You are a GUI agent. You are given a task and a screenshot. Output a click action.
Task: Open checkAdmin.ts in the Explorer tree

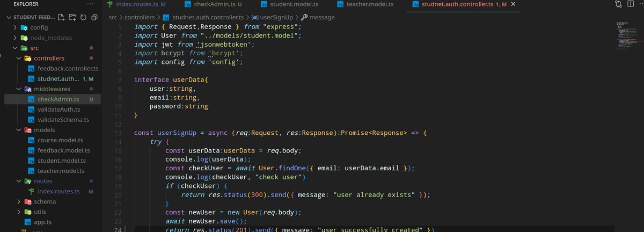[58, 99]
